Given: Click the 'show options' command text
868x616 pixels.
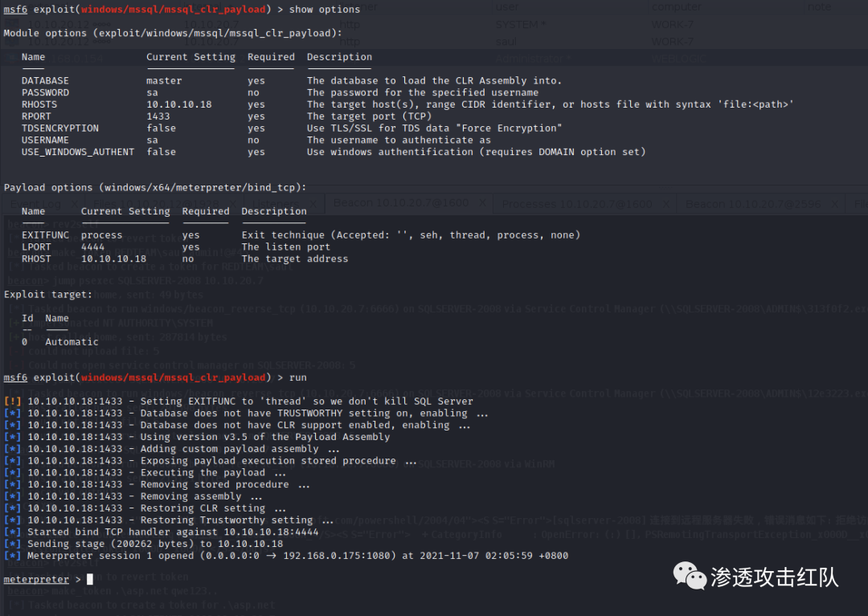Looking at the screenshot, I should click(x=325, y=10).
